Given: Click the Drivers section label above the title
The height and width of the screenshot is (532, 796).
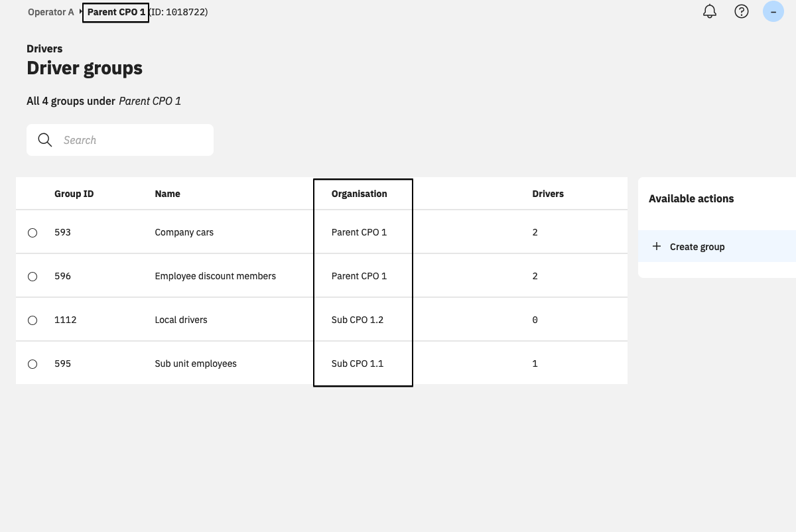Looking at the screenshot, I should [44, 48].
